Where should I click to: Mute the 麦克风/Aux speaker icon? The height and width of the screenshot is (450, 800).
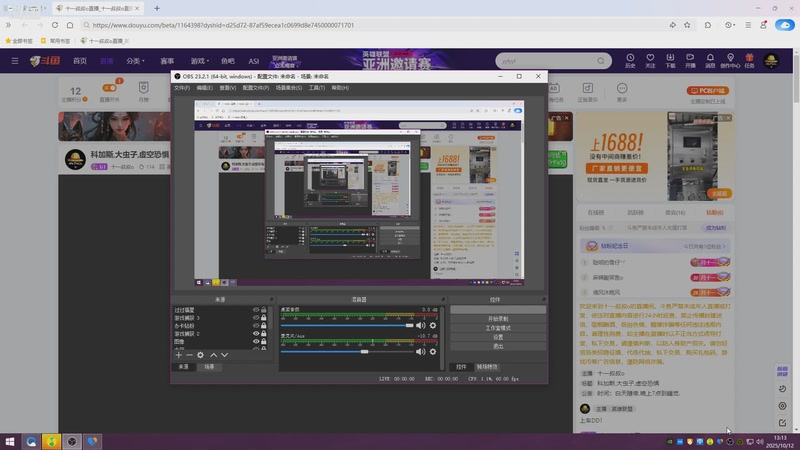[420, 352]
